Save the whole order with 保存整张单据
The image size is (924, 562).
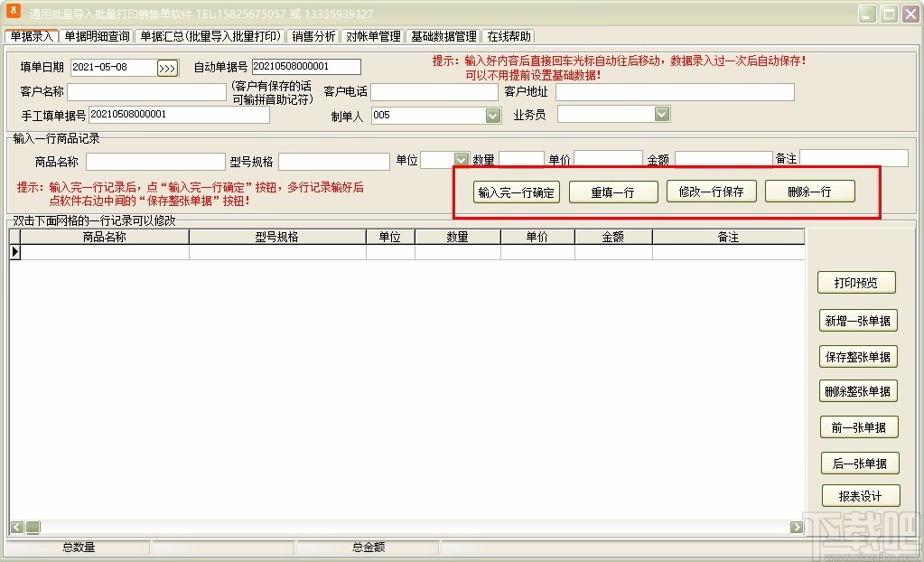(856, 356)
